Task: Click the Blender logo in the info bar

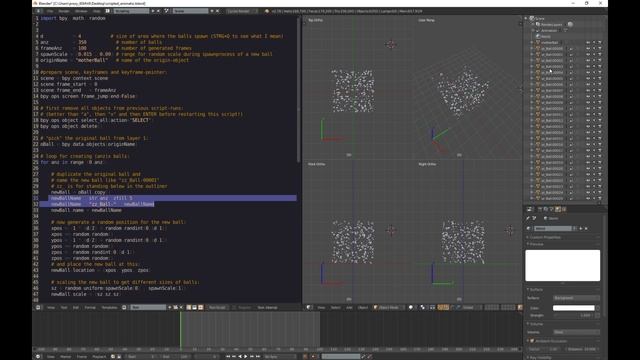Action: tap(266, 11)
